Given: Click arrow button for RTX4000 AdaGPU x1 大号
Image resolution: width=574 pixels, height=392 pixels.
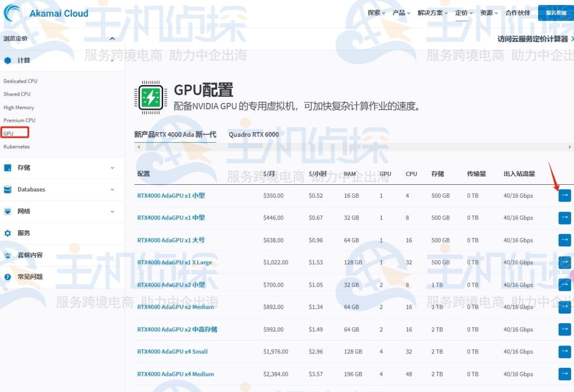Looking at the screenshot, I should pos(564,240).
